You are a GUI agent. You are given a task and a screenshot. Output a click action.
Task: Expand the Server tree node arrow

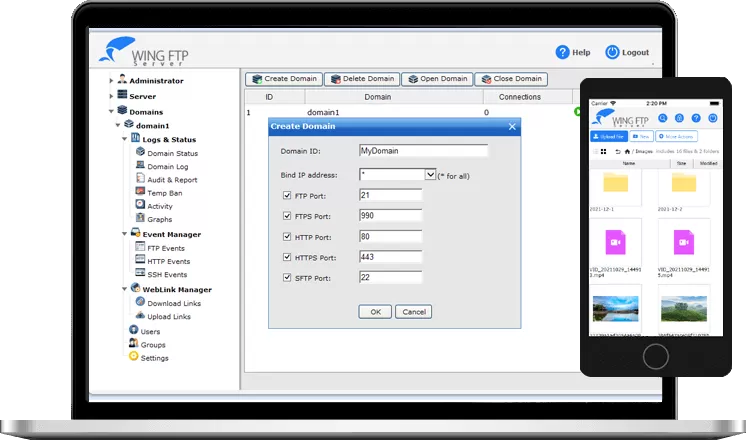click(x=111, y=96)
